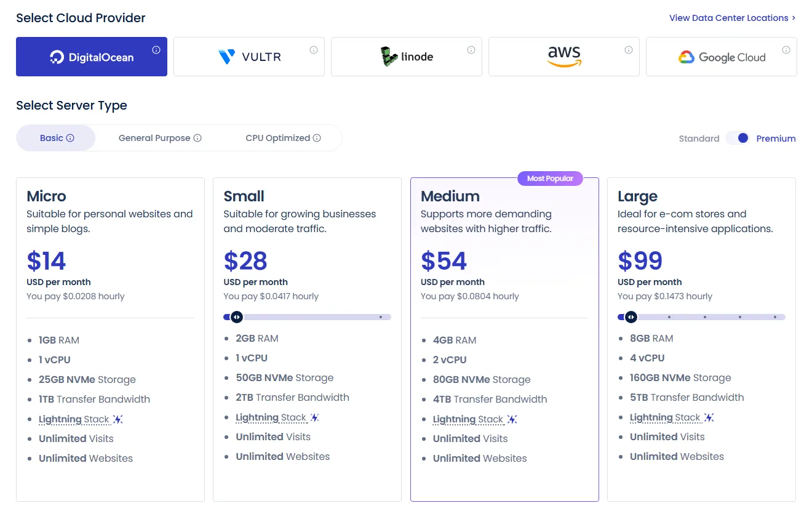Click last stop dot on Small plan slider

pyautogui.click(x=381, y=317)
